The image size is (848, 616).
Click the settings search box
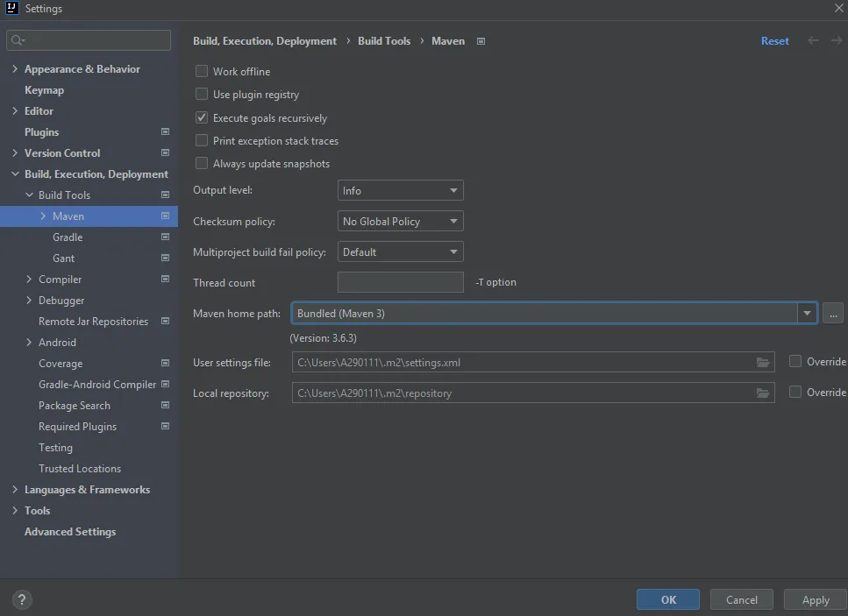(x=89, y=40)
